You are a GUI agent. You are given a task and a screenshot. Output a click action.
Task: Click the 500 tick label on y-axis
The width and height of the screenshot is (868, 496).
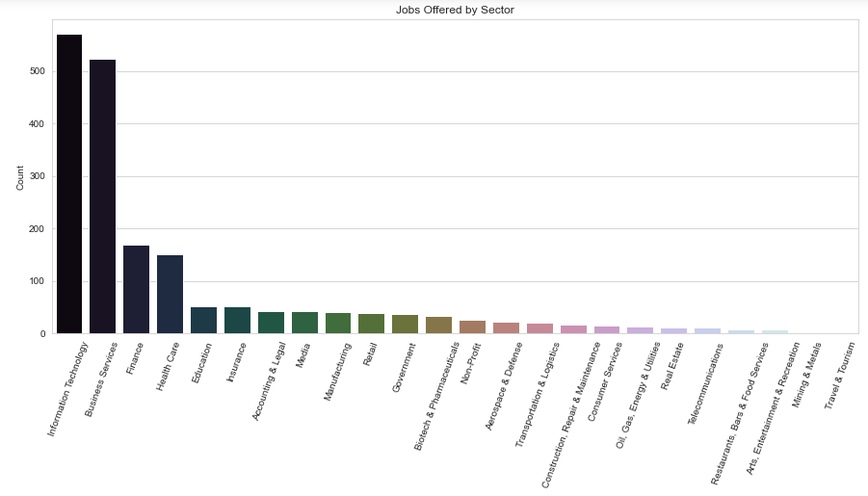click(x=38, y=71)
